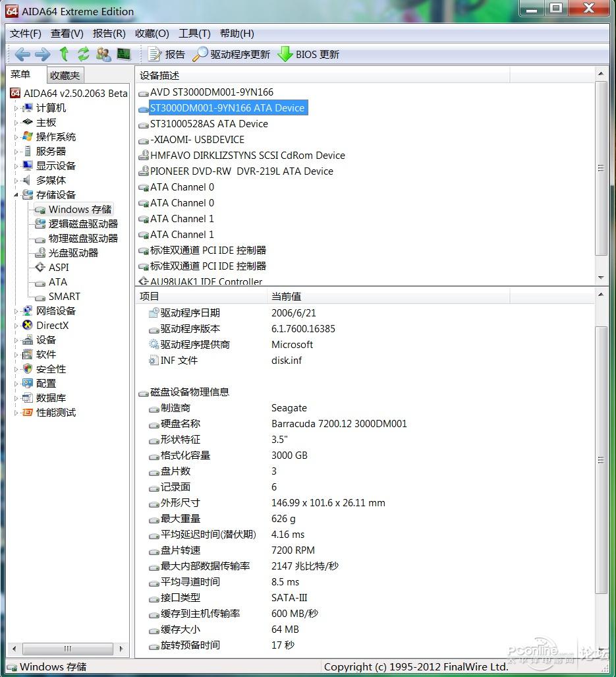This screenshot has width=616, height=677.
Task: Click the 当前值 column header
Action: tap(388, 297)
